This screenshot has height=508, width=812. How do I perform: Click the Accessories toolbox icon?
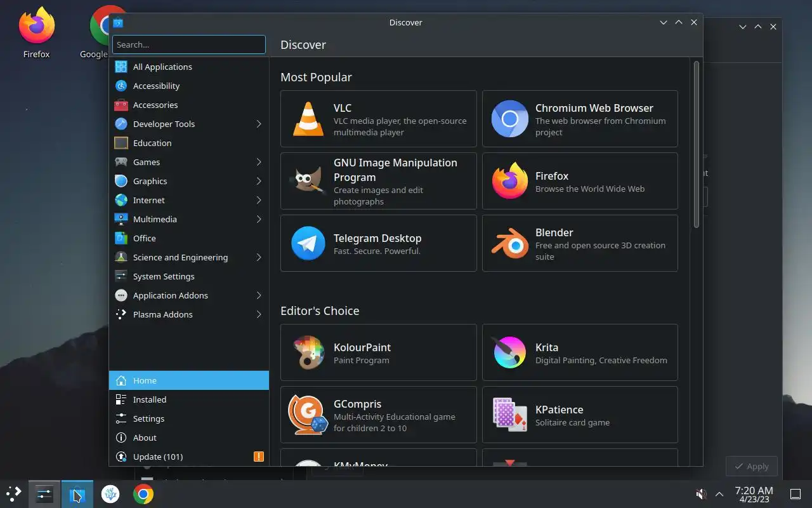[x=121, y=105]
